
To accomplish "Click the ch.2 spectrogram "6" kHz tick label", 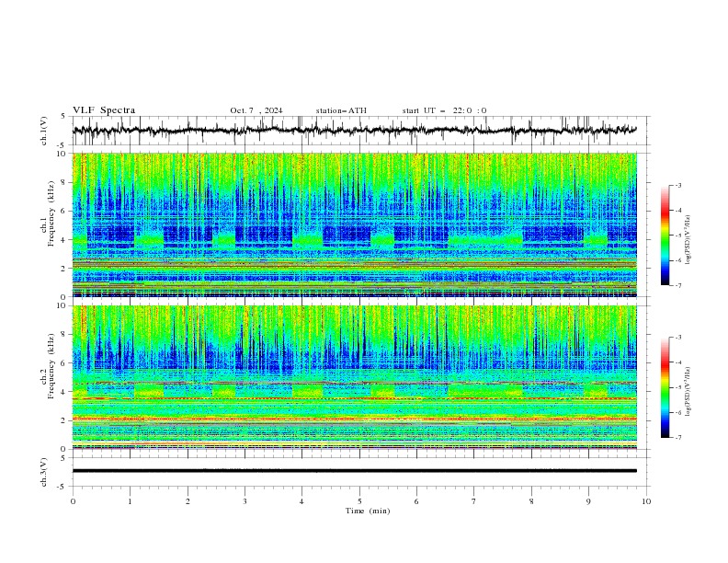I will (x=64, y=363).
